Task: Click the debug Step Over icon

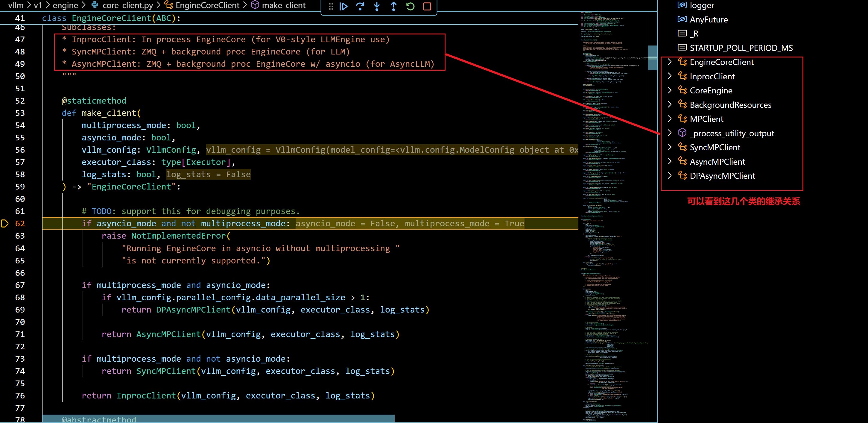Action: click(360, 6)
